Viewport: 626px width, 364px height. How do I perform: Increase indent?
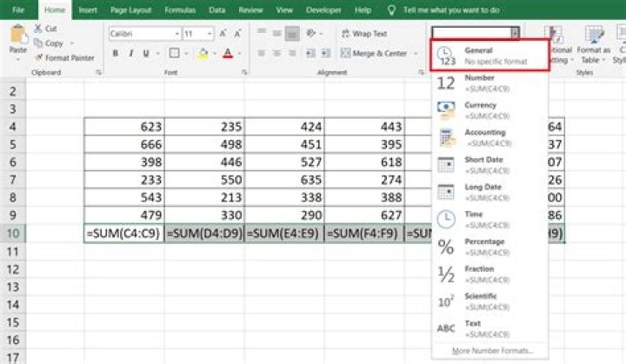click(x=326, y=53)
